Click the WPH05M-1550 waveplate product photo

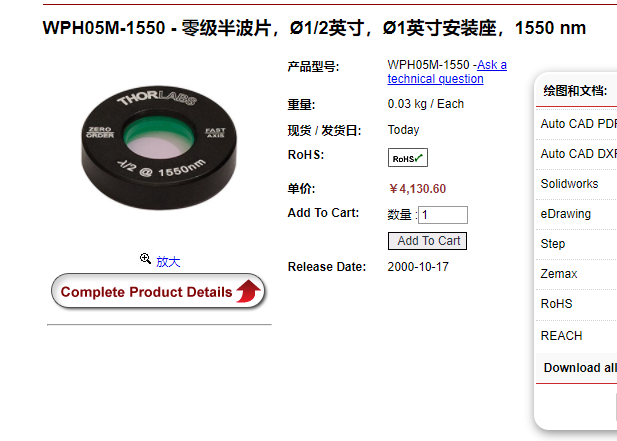point(159,148)
